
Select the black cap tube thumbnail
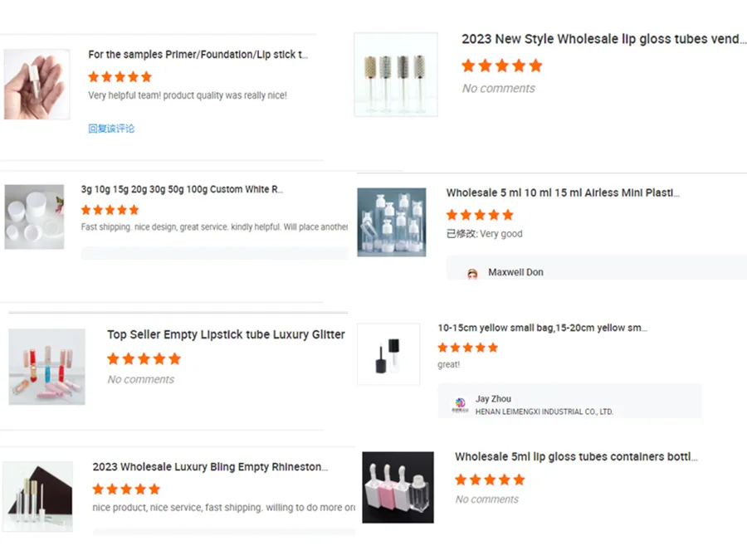coord(388,354)
